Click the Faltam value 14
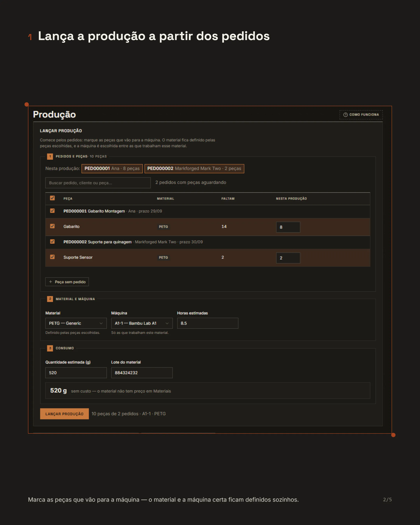Screen dimensions: 420x525 [224, 227]
